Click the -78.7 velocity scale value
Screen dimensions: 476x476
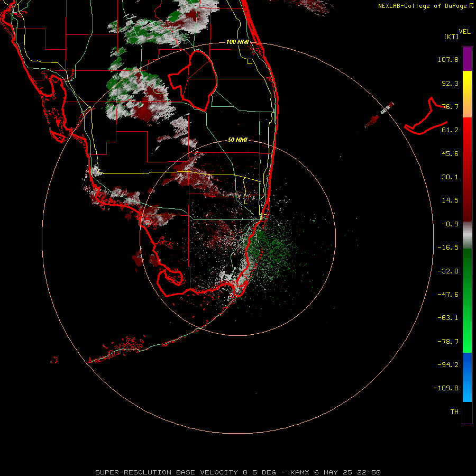pos(448,342)
